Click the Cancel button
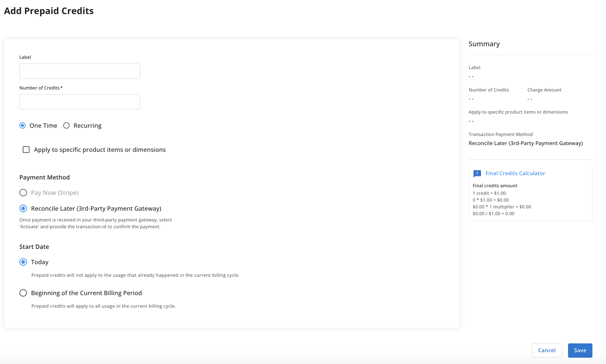Screen dimensions: 606x364 click(x=547, y=350)
